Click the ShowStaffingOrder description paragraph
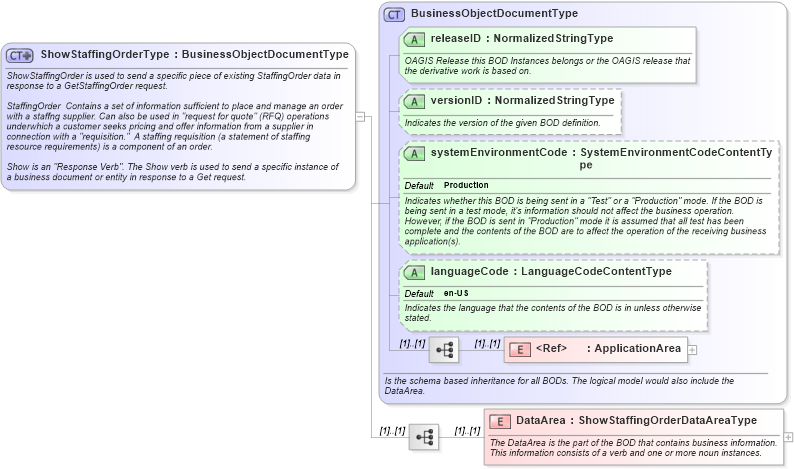Screen dimensions: 794x469 click(x=173, y=81)
